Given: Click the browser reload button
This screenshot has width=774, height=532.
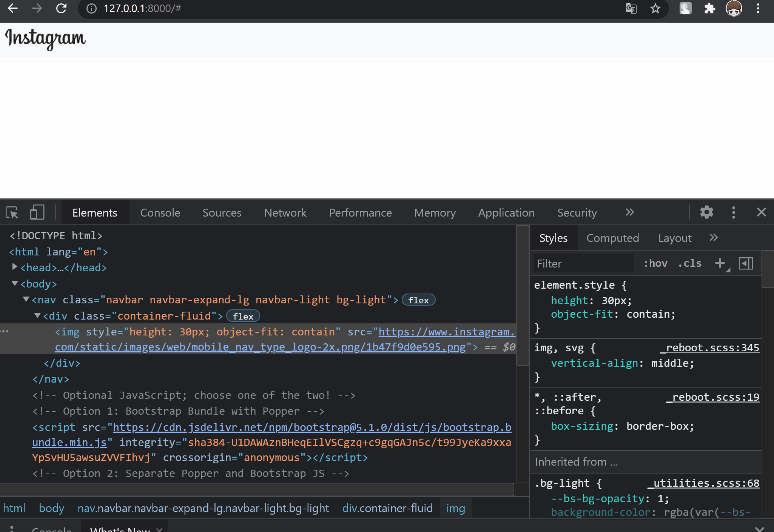Looking at the screenshot, I should (x=61, y=8).
